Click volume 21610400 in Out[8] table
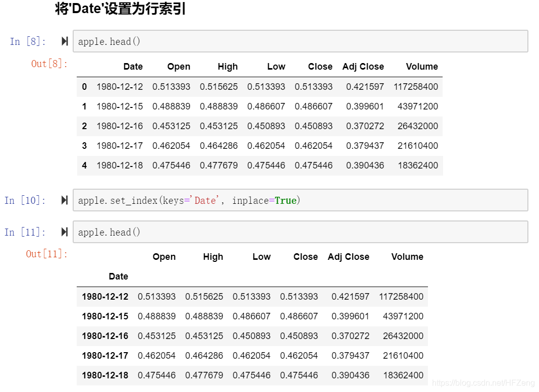This screenshot has width=539, height=392. (418, 146)
